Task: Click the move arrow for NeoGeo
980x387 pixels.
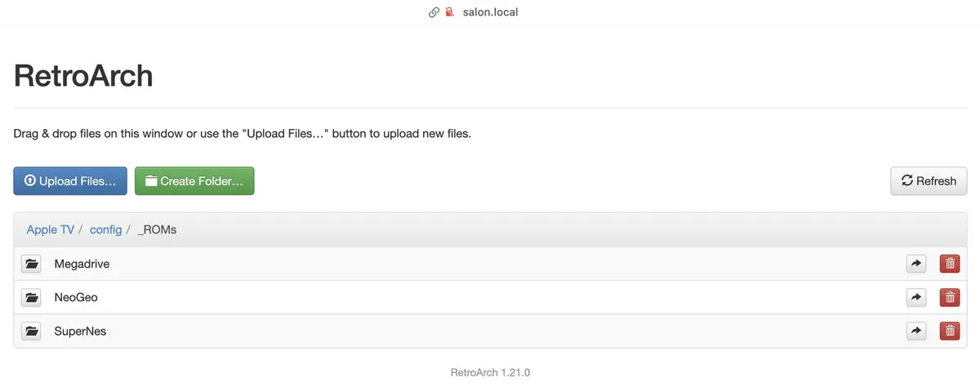Action: (x=916, y=298)
